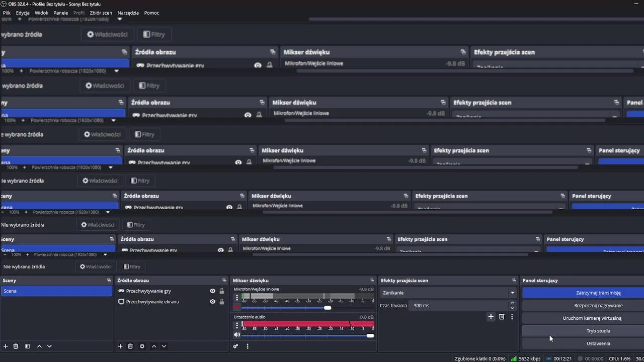
Task: Open source properties gear in Źródła obrazu
Action: (142, 346)
